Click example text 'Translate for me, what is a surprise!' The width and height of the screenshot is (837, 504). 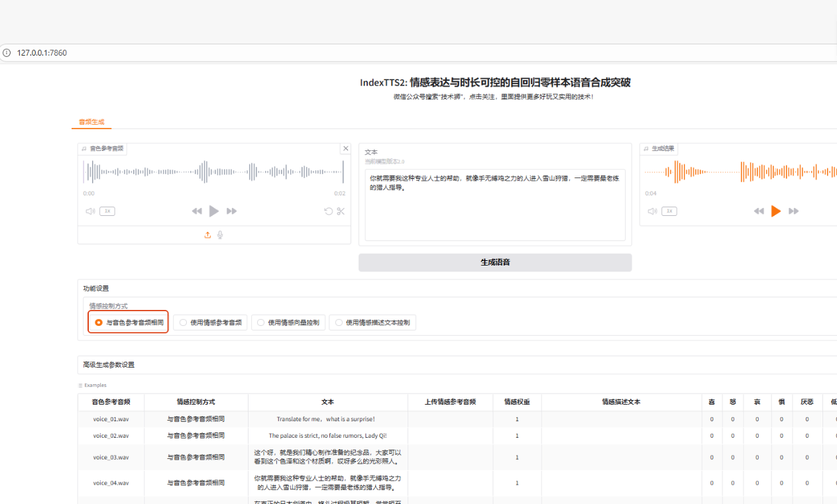[326, 419]
